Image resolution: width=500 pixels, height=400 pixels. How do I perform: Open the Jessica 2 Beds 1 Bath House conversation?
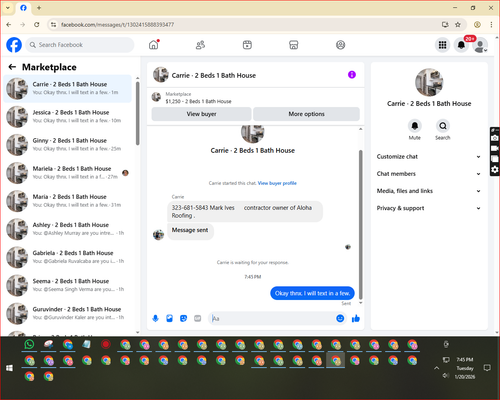68,116
